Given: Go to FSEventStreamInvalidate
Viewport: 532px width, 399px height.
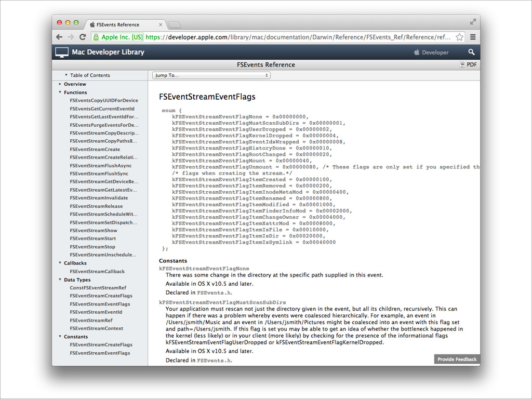Looking at the screenshot, I should click(99, 198).
